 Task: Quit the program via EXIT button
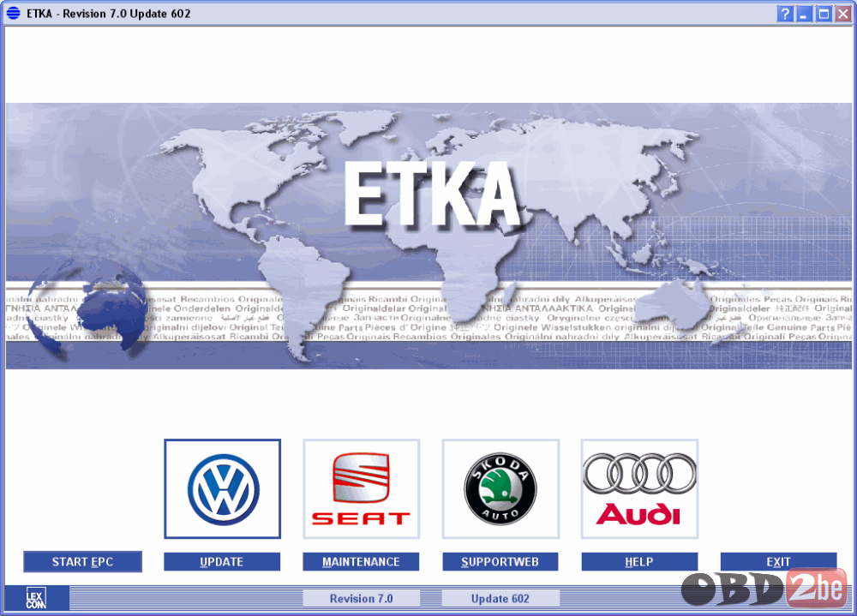(778, 562)
